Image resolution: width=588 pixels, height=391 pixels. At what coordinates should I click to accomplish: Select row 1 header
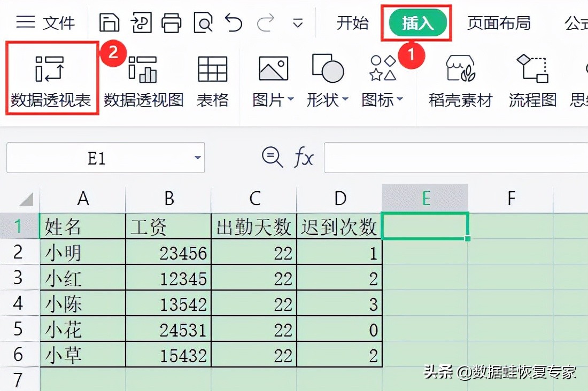point(19,226)
